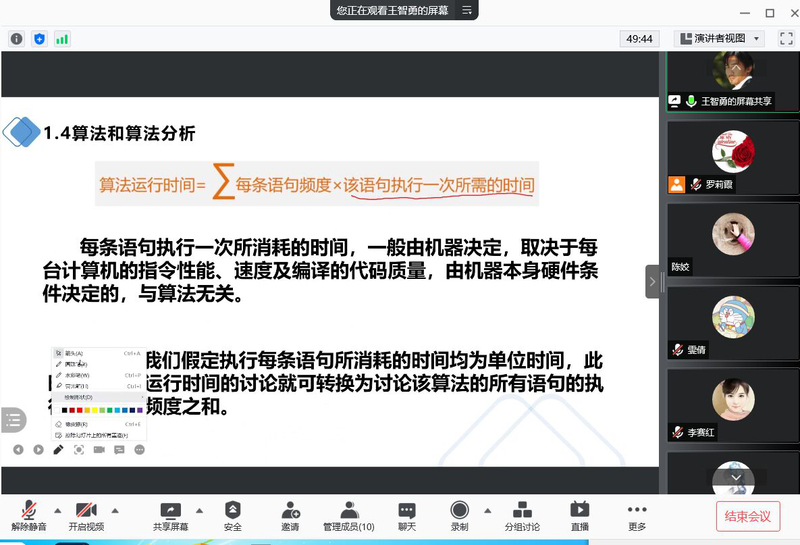Collapse the participant video side panel
800x545 pixels.
652,282
